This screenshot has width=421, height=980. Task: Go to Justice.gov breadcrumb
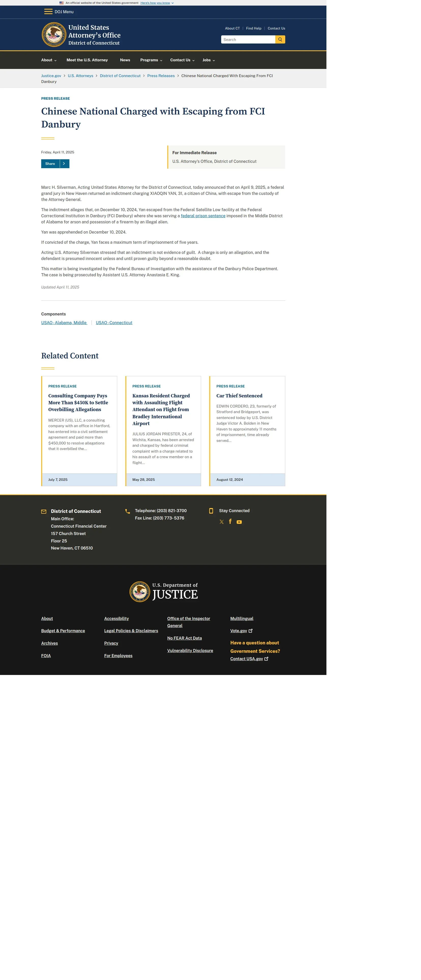51,76
